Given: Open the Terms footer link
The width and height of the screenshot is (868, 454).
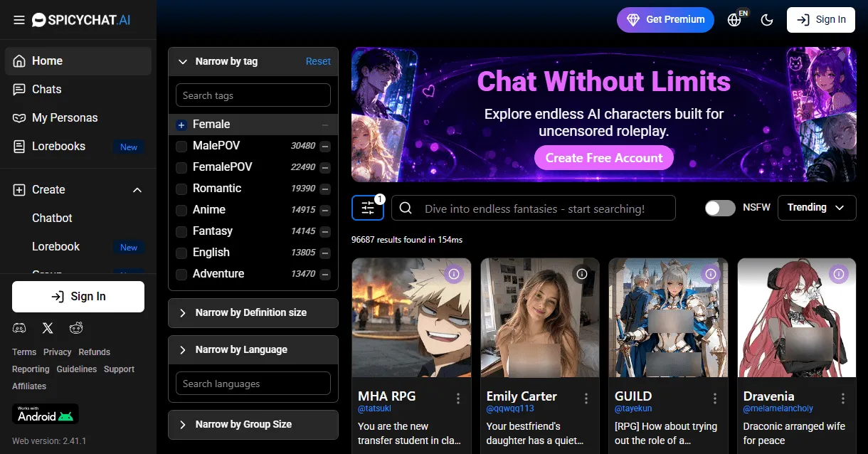Looking at the screenshot, I should (24, 352).
